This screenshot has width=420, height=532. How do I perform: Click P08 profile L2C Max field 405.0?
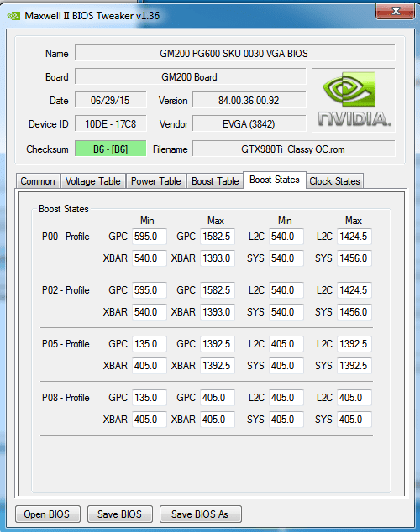pyautogui.click(x=354, y=397)
